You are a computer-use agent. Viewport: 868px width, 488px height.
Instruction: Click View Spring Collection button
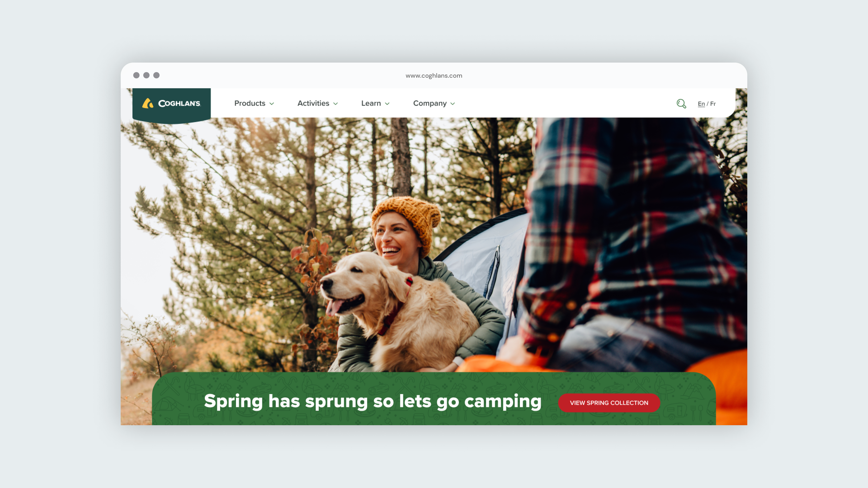[x=609, y=403]
